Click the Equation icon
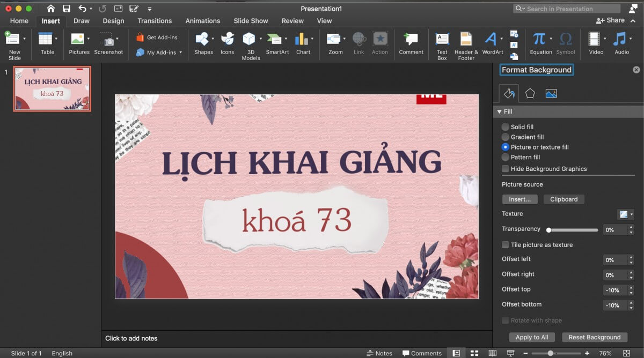Image resolution: width=644 pixels, height=358 pixels. tap(540, 40)
